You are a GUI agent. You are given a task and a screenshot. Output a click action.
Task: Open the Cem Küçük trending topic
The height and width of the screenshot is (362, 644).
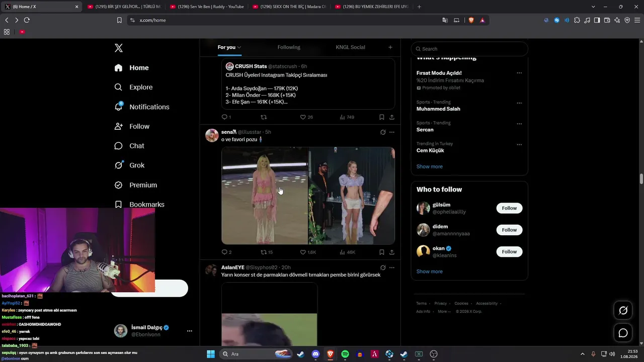click(430, 150)
